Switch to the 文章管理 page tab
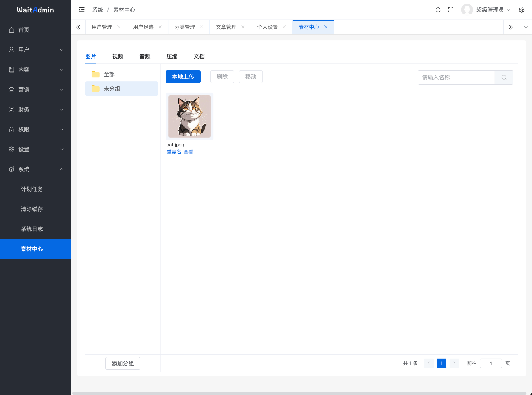The width and height of the screenshot is (532, 395). tap(226, 27)
